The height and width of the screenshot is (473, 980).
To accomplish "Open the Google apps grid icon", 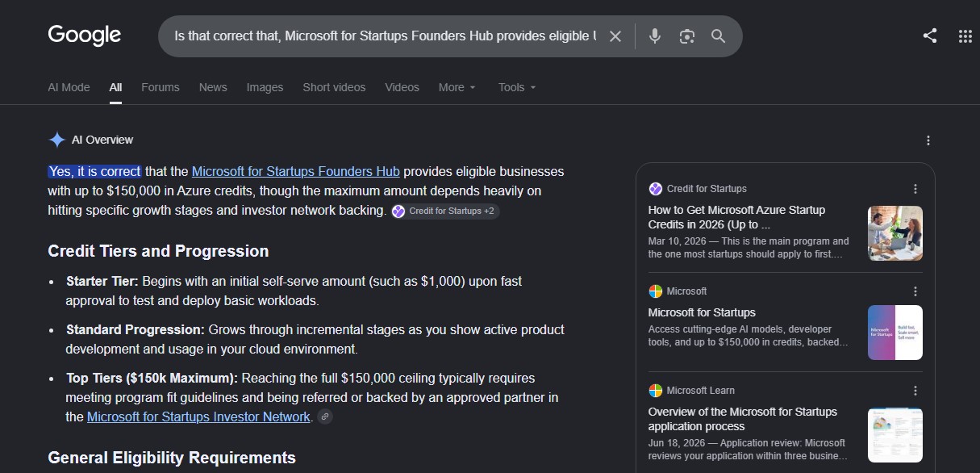I will 965,36.
